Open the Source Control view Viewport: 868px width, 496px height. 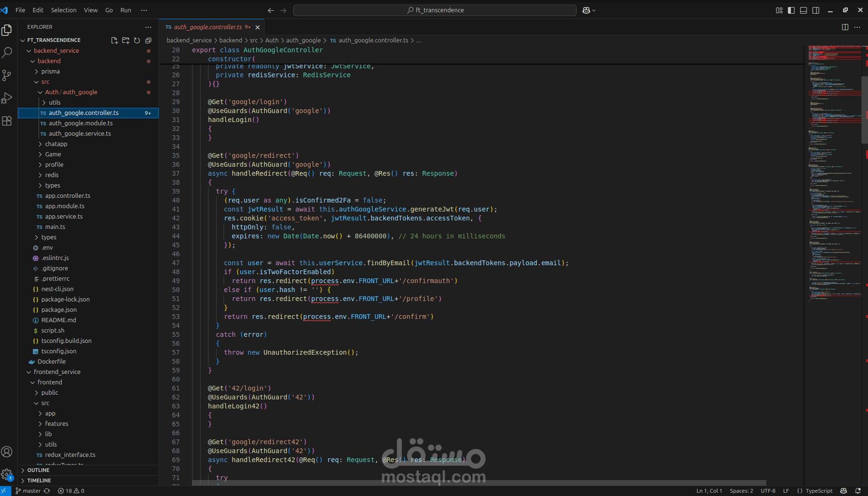tap(7, 75)
